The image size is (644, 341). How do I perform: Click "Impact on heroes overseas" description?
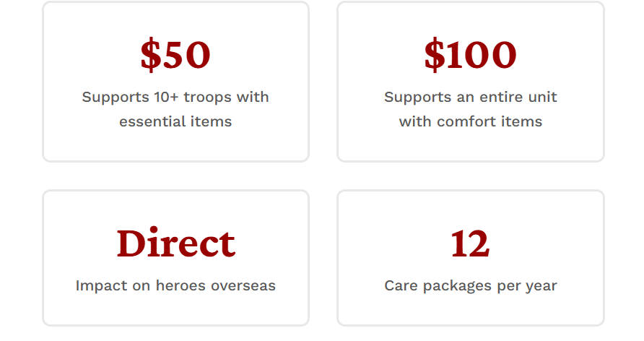pyautogui.click(x=175, y=285)
